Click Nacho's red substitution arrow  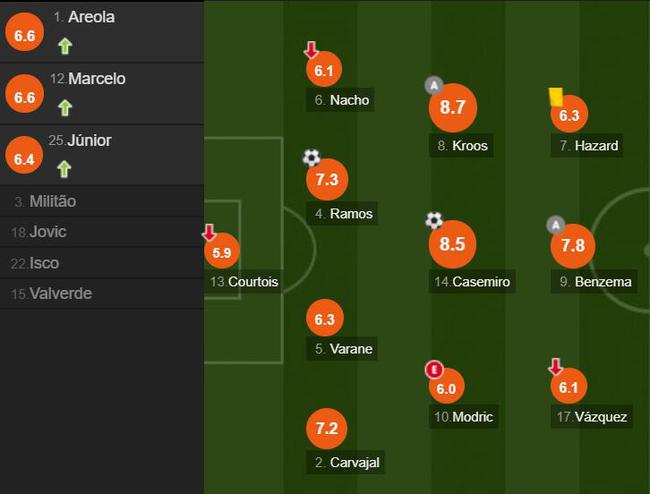click(311, 49)
